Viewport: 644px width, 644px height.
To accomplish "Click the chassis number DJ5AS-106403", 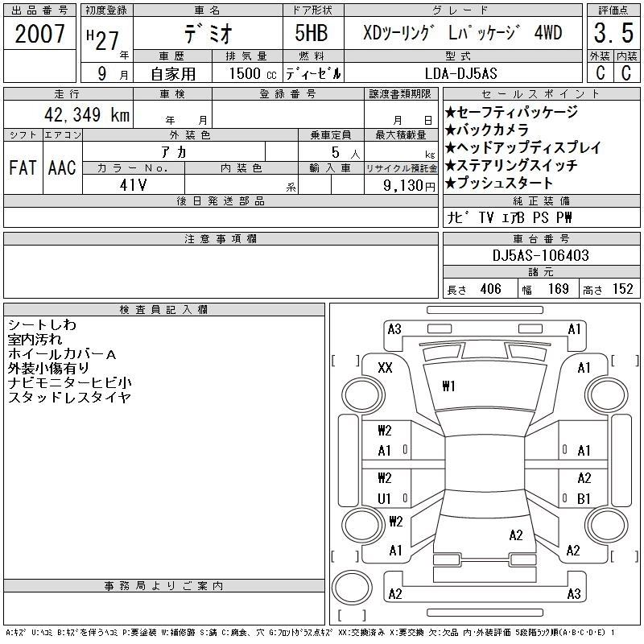I will (x=541, y=256).
